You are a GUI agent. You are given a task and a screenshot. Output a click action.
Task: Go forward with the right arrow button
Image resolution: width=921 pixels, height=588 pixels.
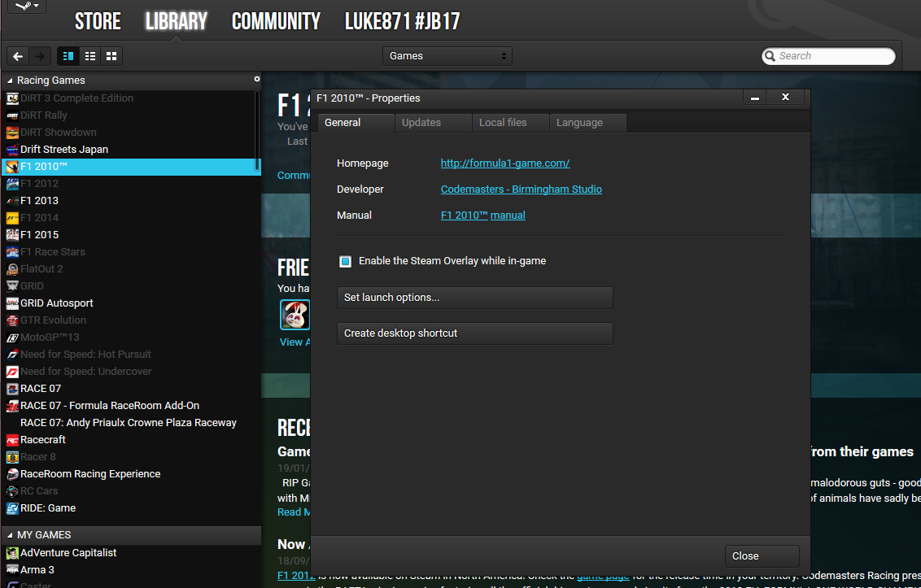(x=40, y=56)
